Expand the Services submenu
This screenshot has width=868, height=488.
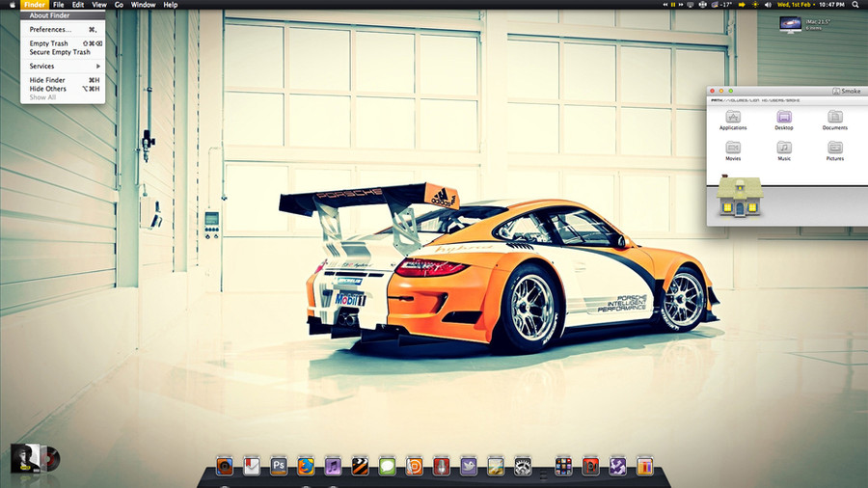click(63, 66)
